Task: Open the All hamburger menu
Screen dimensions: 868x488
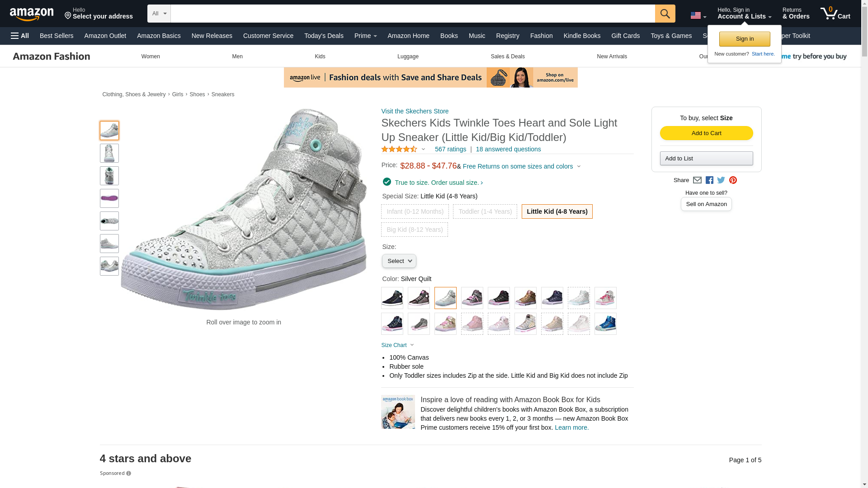Action: coord(20,36)
